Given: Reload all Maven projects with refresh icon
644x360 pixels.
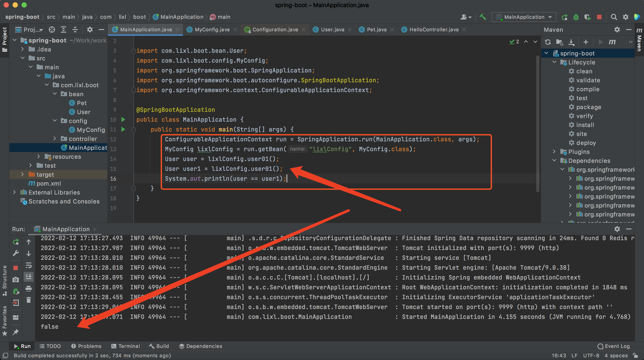Looking at the screenshot, I should point(548,42).
